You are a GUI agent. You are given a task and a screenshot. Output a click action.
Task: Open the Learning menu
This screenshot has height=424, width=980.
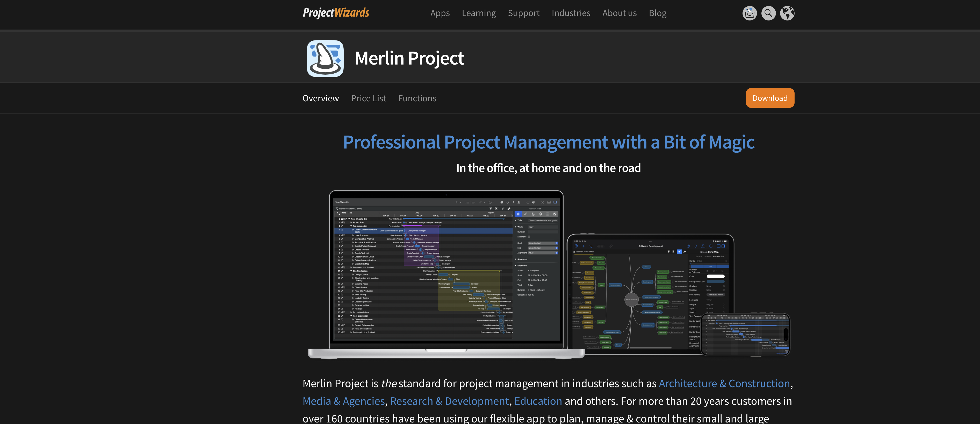[x=479, y=13]
